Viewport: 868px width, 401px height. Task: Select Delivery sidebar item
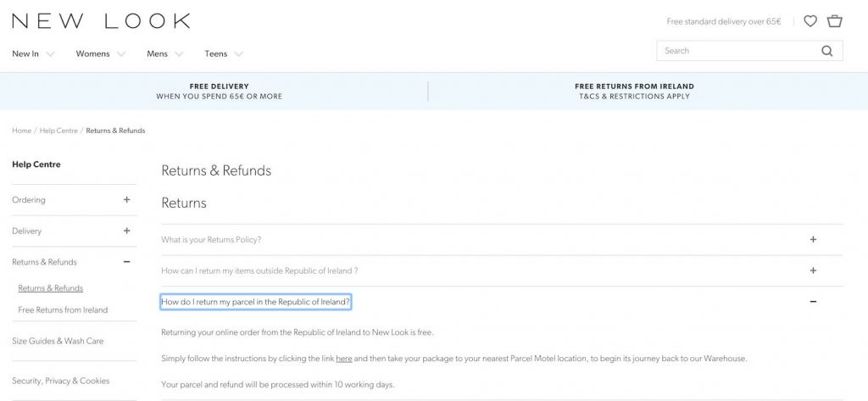(26, 231)
